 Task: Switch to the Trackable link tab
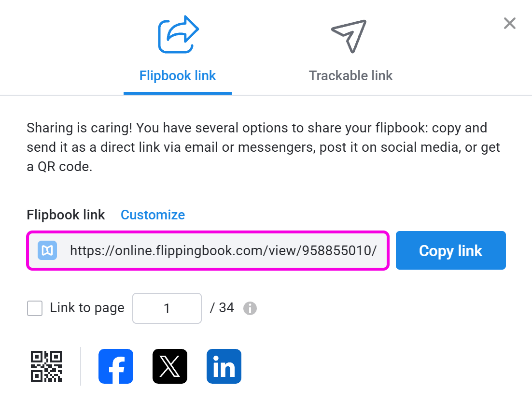(350, 76)
